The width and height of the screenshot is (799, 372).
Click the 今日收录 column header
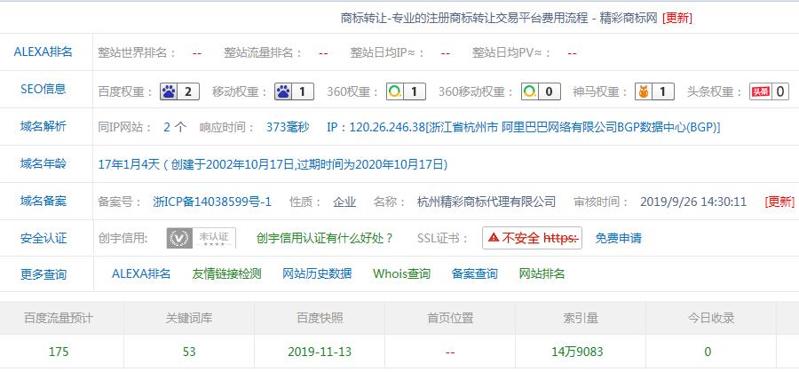711,318
